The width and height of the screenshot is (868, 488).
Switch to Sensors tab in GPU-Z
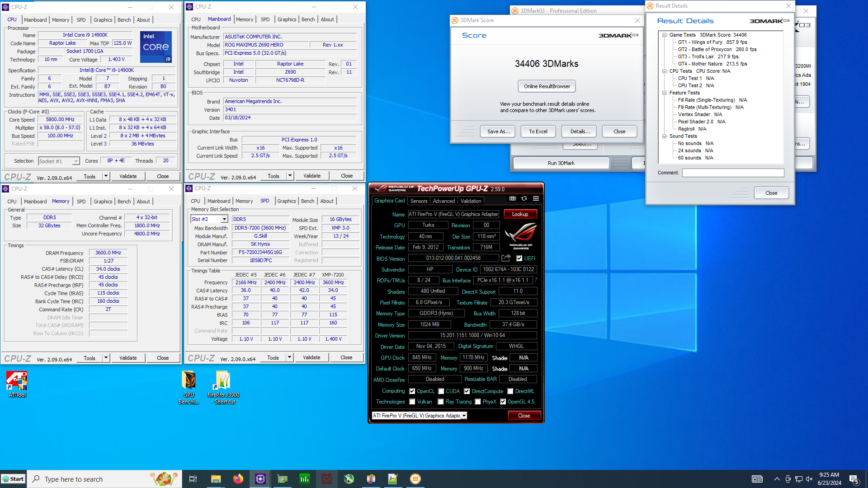[419, 201]
